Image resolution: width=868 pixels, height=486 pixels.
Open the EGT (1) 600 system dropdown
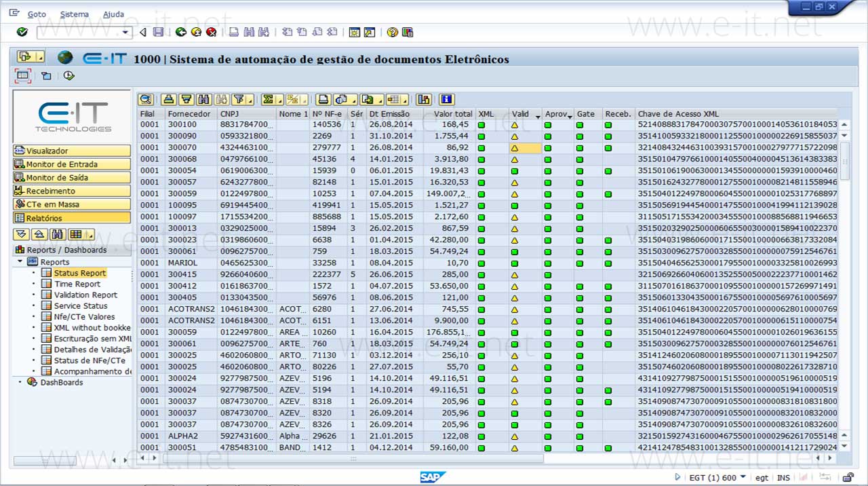point(743,477)
